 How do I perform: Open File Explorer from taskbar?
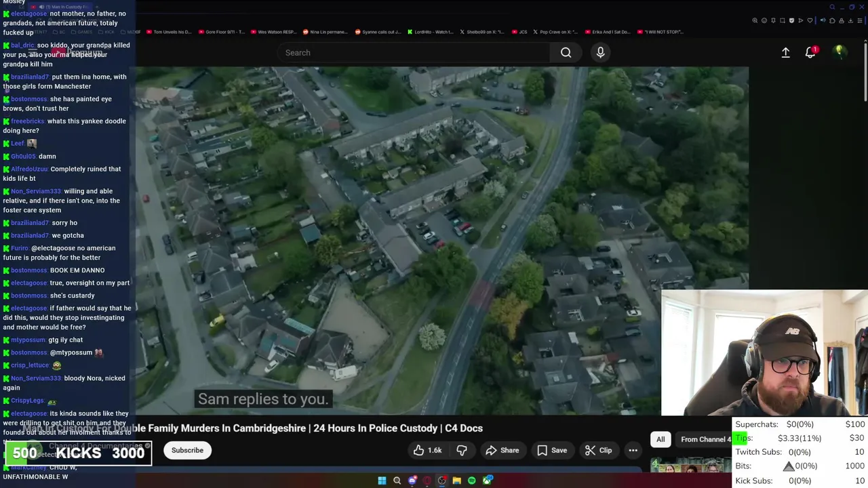point(457,481)
